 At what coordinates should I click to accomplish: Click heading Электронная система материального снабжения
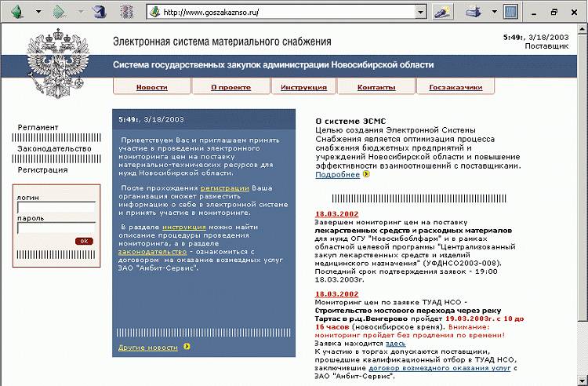click(x=222, y=42)
